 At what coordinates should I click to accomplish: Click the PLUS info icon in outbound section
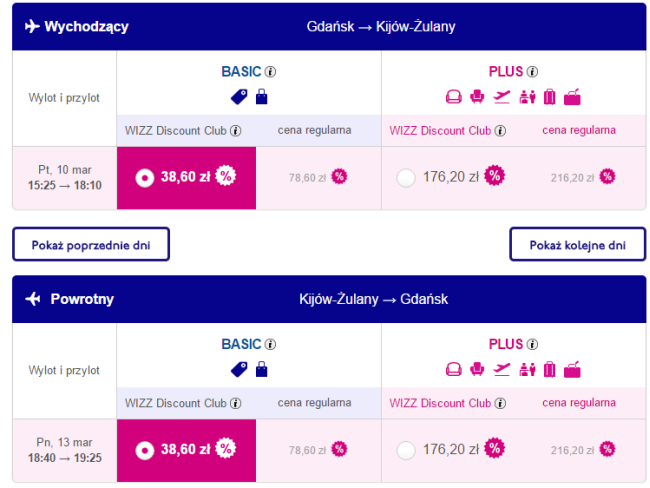tap(533, 72)
